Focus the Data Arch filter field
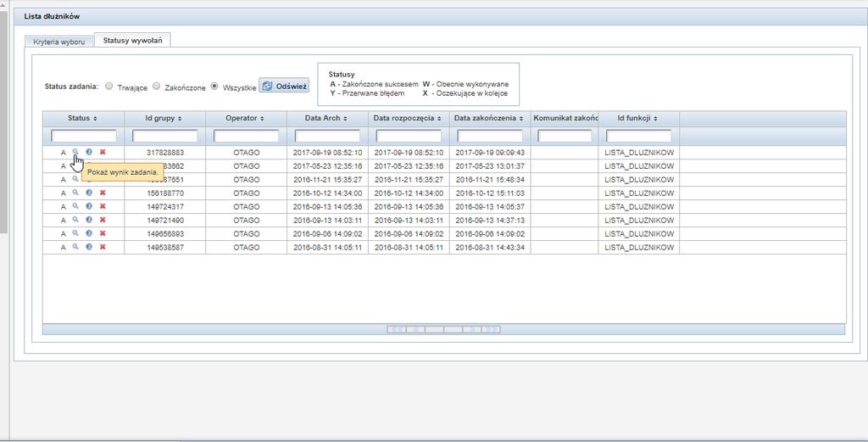 327,136
